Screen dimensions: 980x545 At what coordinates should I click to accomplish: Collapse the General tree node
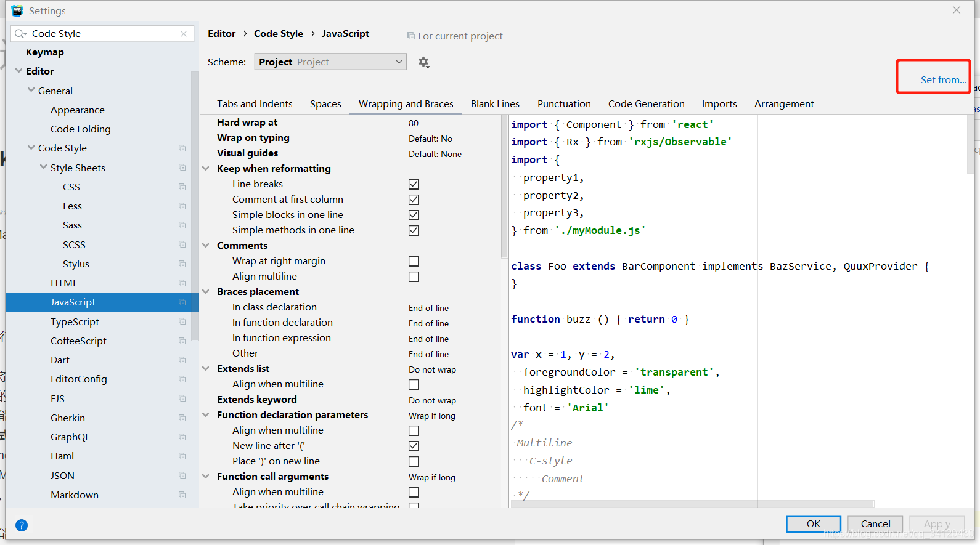[x=31, y=90]
